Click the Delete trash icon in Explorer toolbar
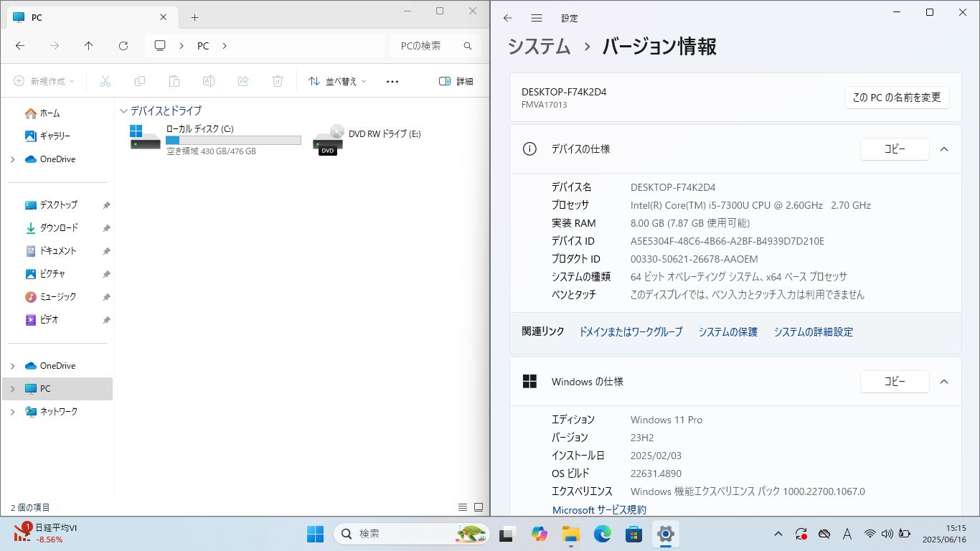This screenshot has height=551, width=980. [x=278, y=81]
